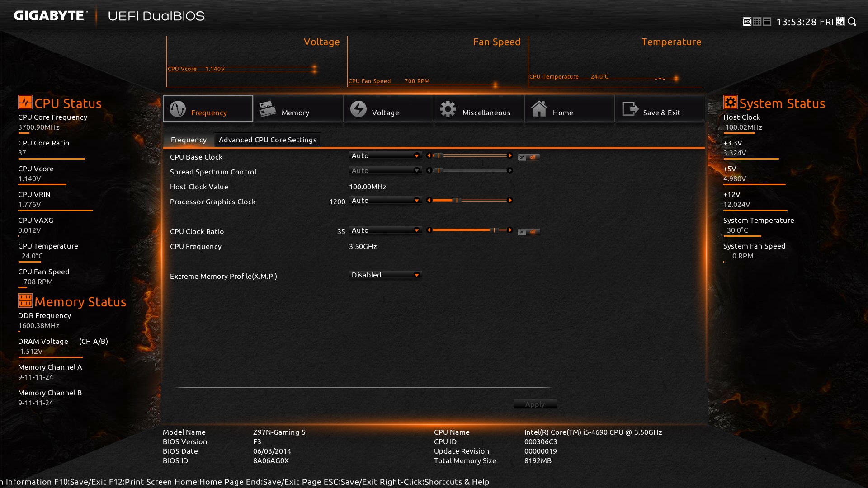
Task: Click System Temperature 30.0°C reading
Action: tap(737, 230)
